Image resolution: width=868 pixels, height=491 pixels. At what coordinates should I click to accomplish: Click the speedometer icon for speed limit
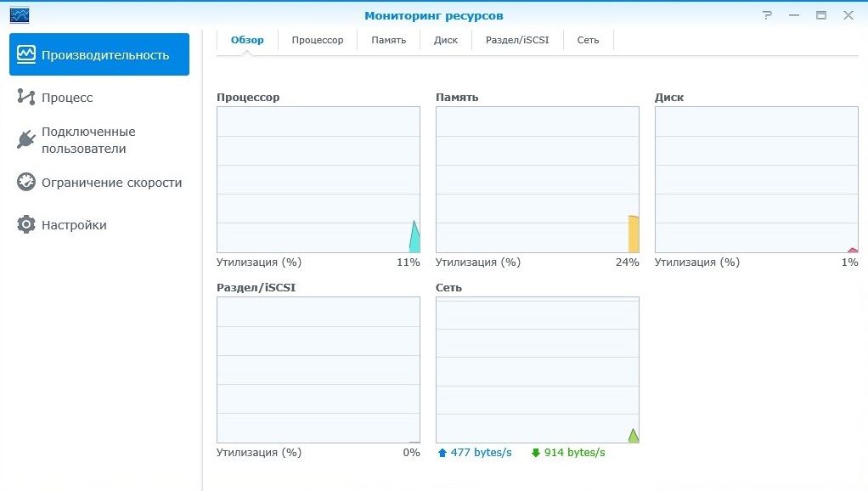click(26, 182)
